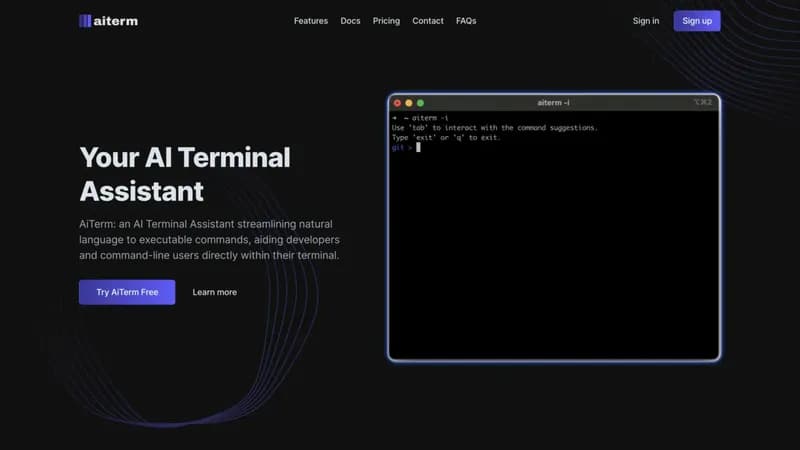
Task: Click the Try AiTerm Free button
Action: click(127, 292)
